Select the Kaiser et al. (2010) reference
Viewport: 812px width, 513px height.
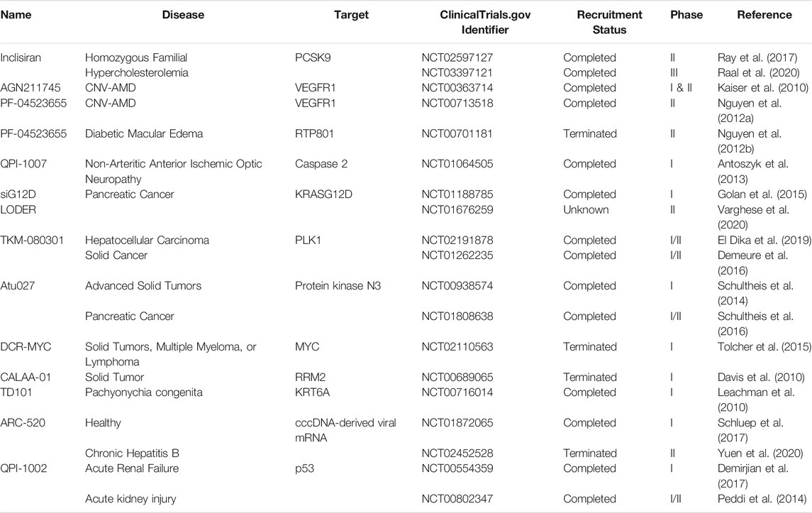763,87
